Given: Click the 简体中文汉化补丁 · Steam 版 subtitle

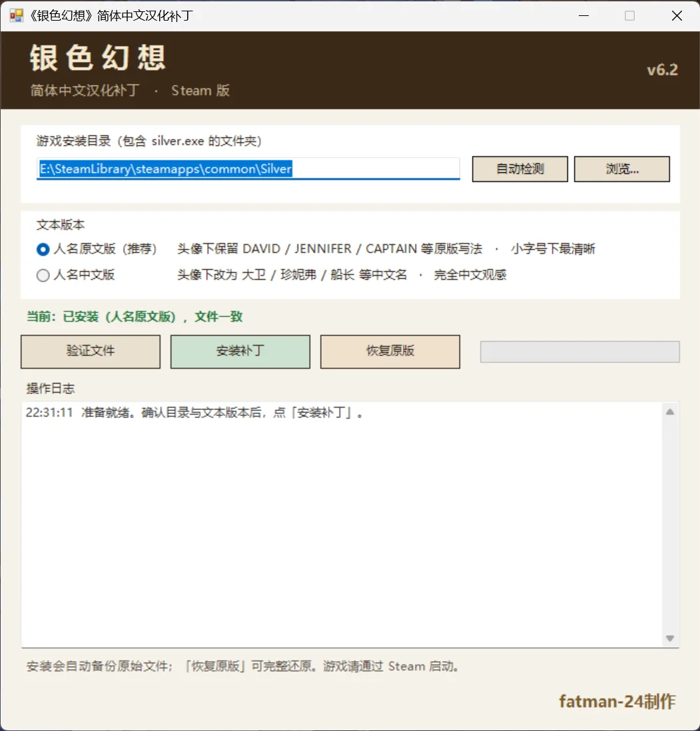Looking at the screenshot, I should (130, 91).
